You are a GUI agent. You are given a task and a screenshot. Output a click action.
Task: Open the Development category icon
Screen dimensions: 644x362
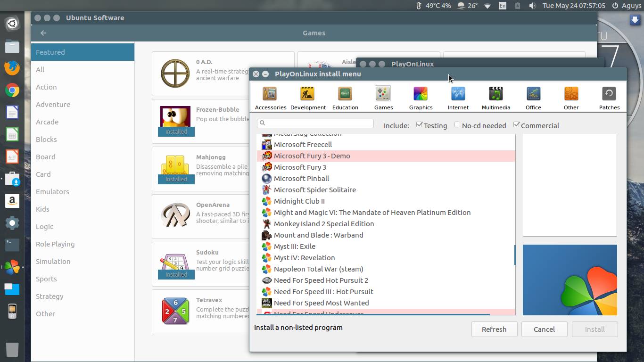pyautogui.click(x=308, y=94)
